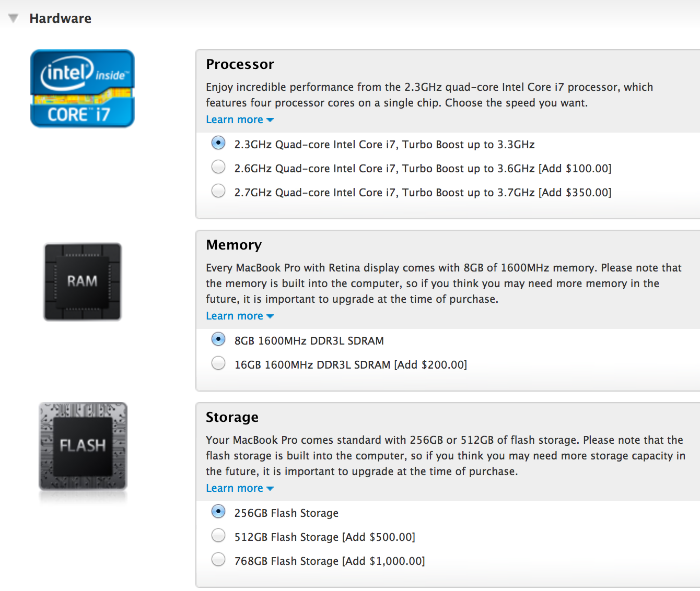Select the 16GB memory upgrade for $200
The width and height of the screenshot is (700, 591).
coord(218,363)
